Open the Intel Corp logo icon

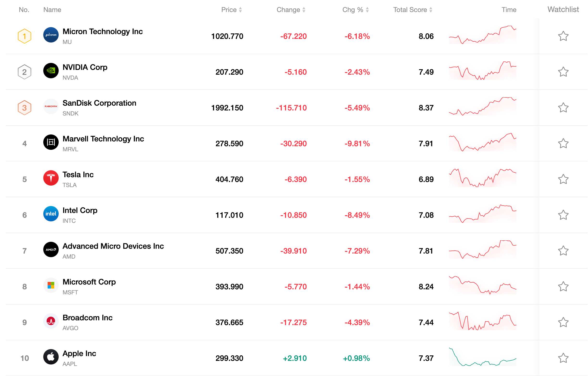click(51, 214)
